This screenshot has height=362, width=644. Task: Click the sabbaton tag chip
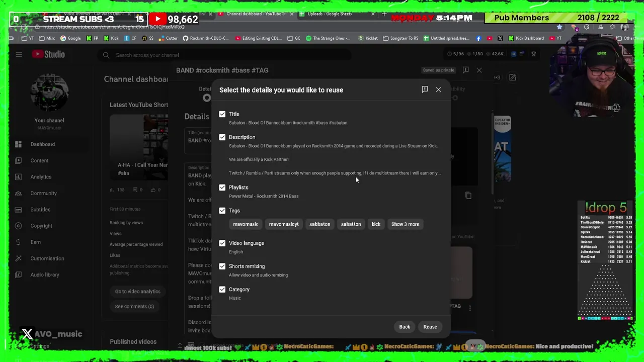(320, 224)
